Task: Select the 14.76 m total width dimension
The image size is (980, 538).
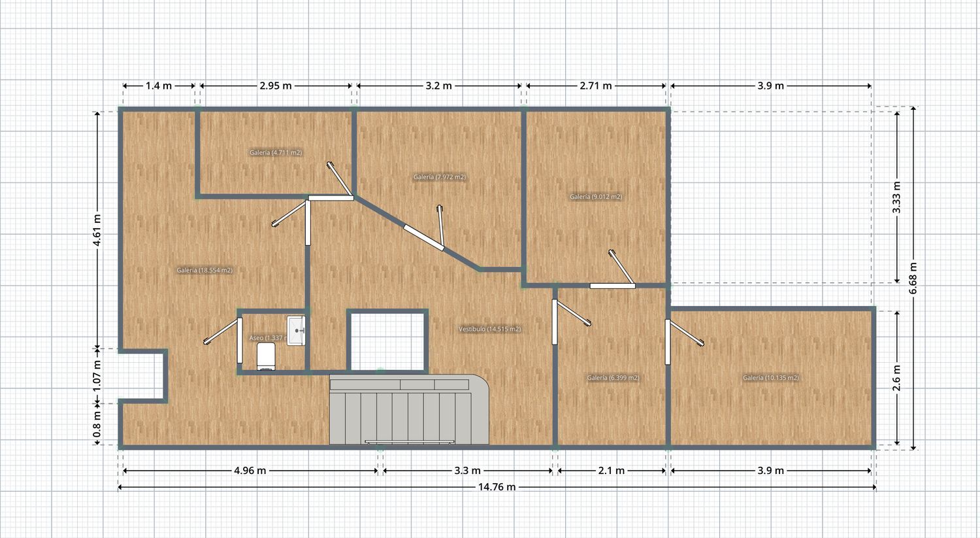Action: 497,487
